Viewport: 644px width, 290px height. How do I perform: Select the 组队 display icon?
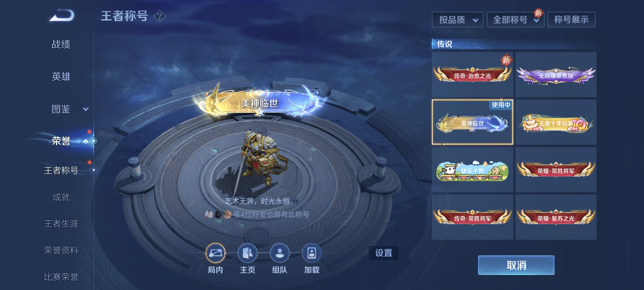tap(280, 253)
